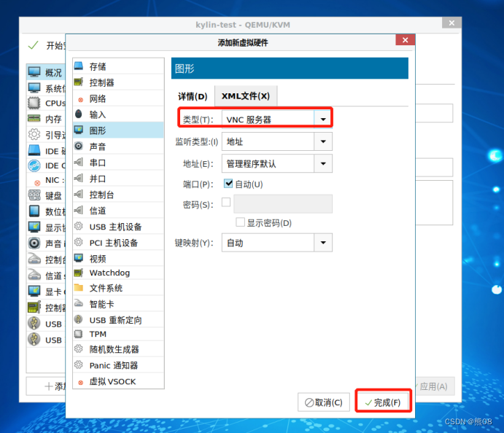The height and width of the screenshot is (433, 504).
Task: Choose the 视频 video hardware icon
Action: click(x=79, y=259)
